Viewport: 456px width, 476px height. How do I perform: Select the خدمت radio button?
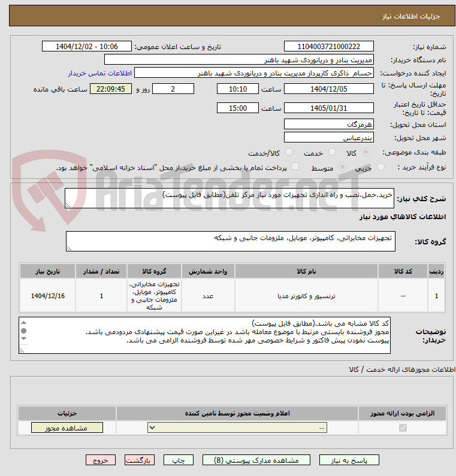(x=333, y=152)
